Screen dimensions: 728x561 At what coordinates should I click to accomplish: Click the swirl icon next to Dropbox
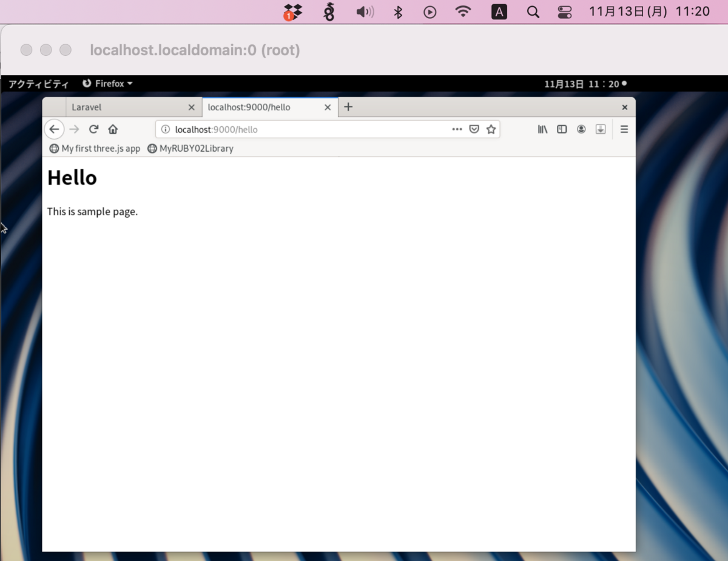329,12
